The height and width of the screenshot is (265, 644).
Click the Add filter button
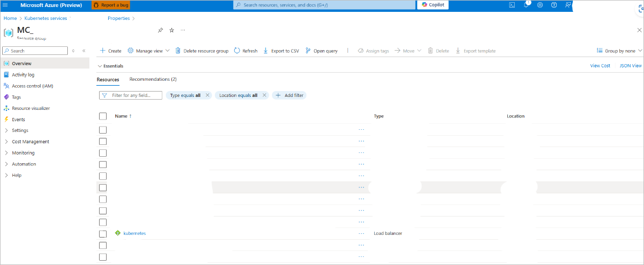pyautogui.click(x=289, y=95)
